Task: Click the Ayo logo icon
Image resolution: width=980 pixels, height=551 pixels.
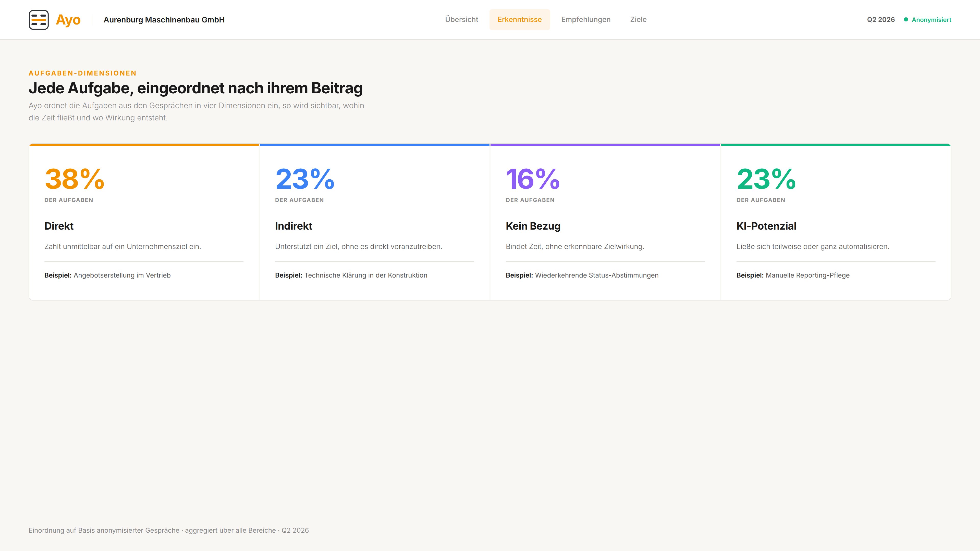Action: [x=39, y=20]
